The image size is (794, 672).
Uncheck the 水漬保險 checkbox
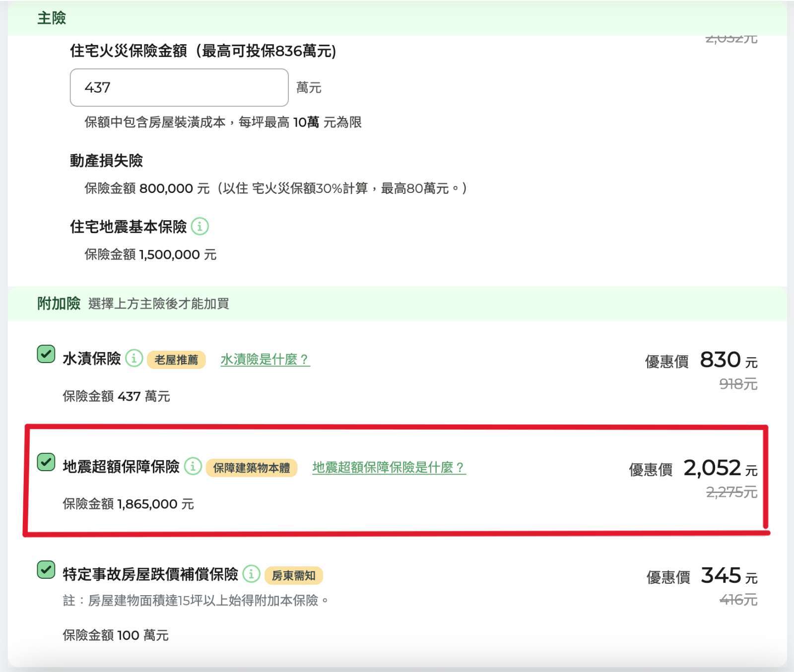click(46, 355)
